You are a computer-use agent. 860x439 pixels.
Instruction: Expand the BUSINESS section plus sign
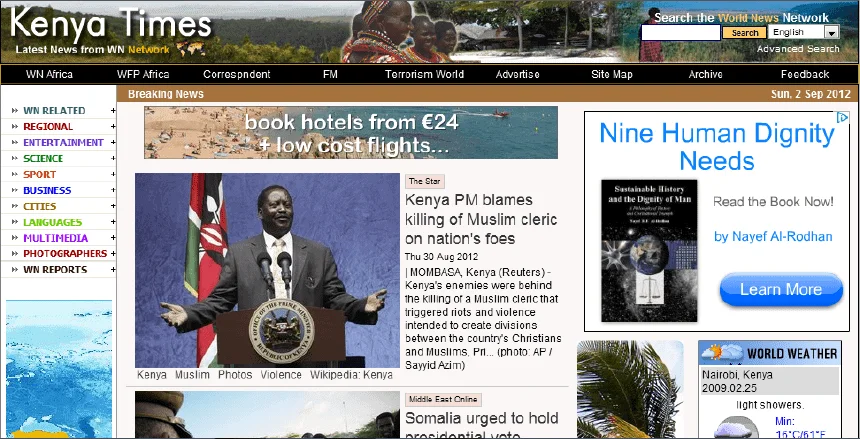(x=113, y=191)
